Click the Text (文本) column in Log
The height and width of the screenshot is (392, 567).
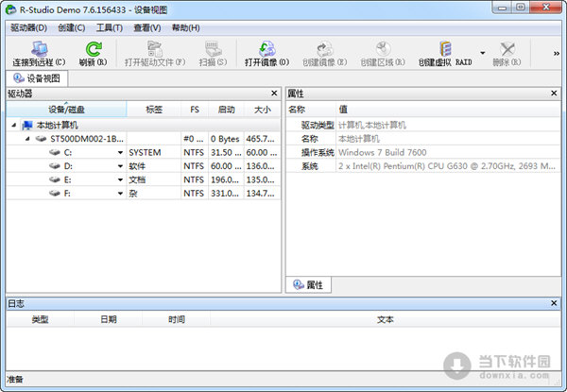386,319
